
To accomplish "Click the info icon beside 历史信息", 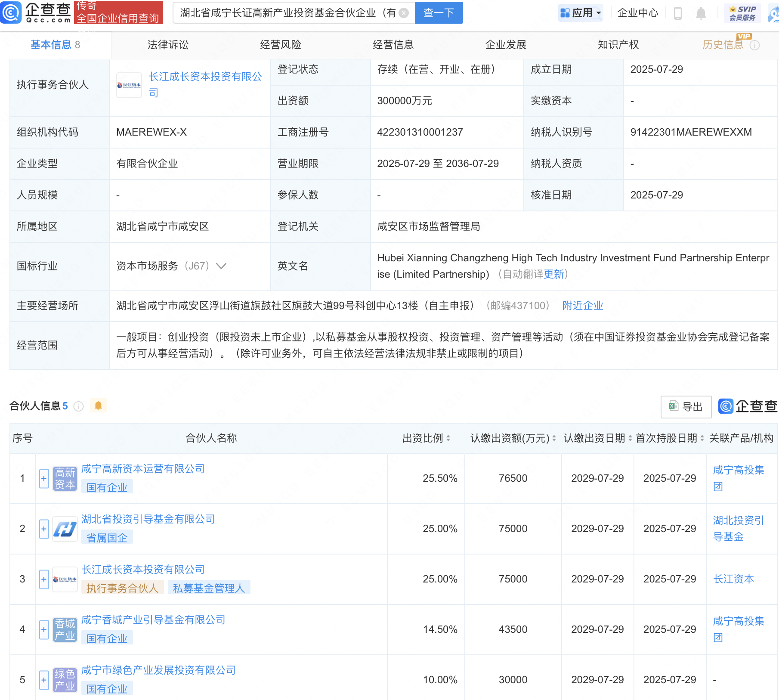I will coord(755,45).
